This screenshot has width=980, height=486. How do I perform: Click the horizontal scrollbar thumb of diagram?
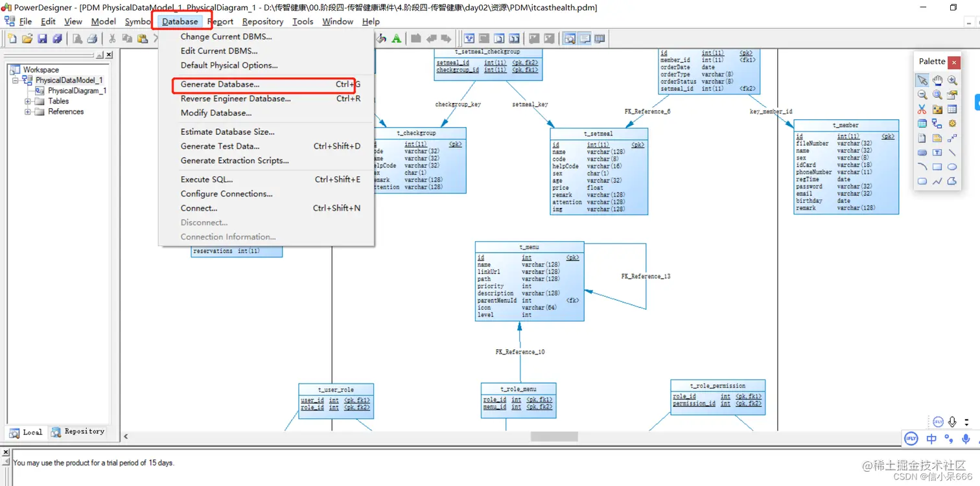click(x=554, y=437)
